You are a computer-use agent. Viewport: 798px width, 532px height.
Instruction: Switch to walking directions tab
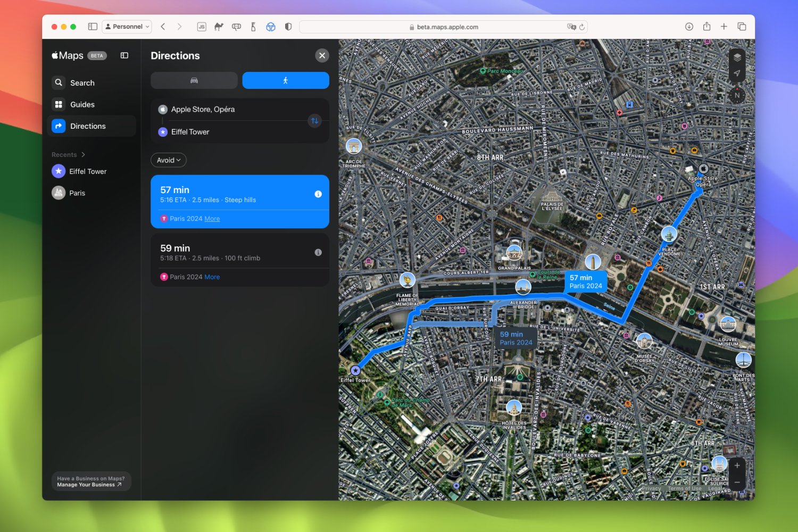click(x=286, y=80)
